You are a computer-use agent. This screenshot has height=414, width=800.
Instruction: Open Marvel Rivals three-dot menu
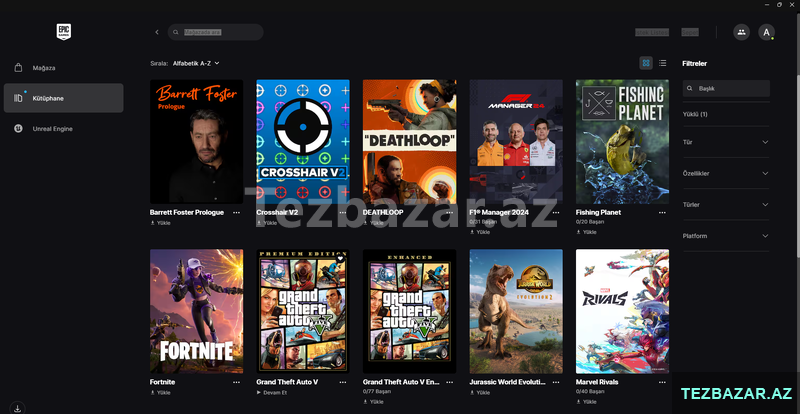pos(662,382)
